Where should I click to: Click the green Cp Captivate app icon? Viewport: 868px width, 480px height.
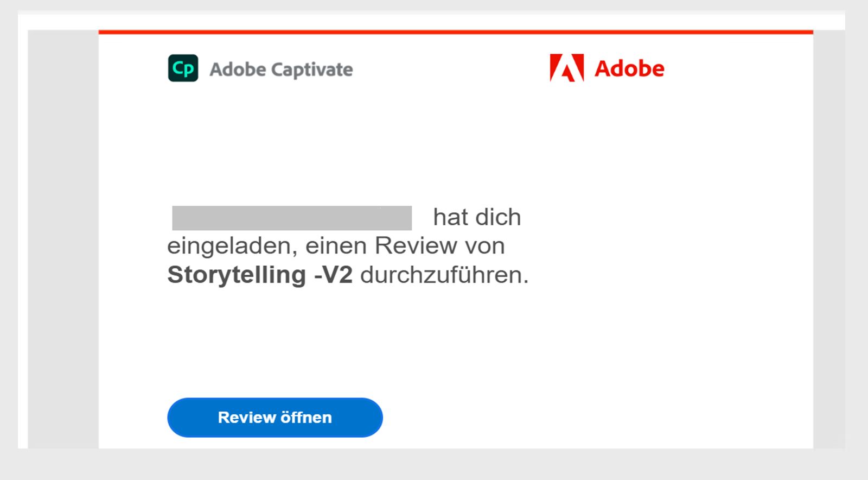(x=183, y=68)
